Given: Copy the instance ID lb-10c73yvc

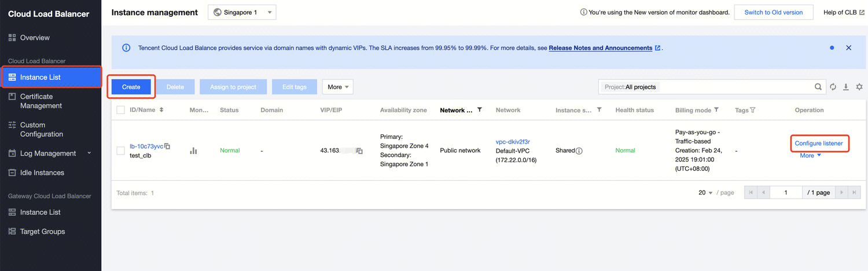Looking at the screenshot, I should coord(167,147).
